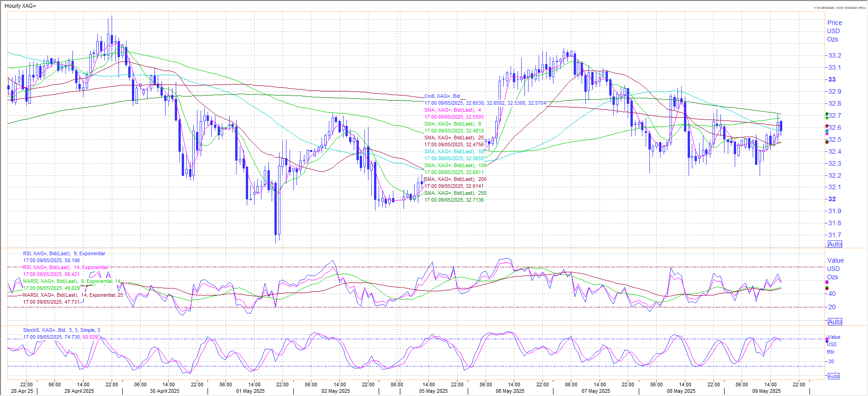Click the 29 April 2025 date label

79,391
